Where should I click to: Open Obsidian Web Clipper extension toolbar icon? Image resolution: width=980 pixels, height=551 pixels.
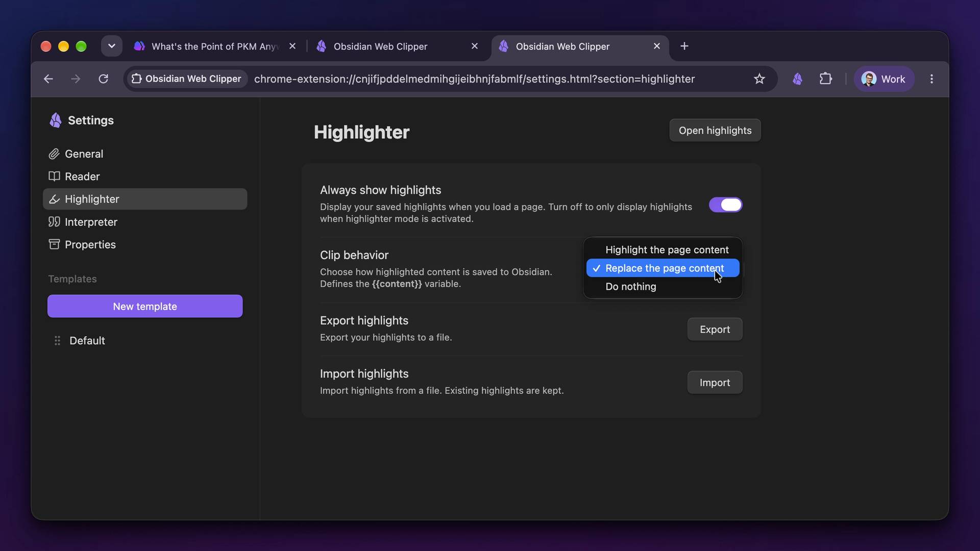point(797,79)
